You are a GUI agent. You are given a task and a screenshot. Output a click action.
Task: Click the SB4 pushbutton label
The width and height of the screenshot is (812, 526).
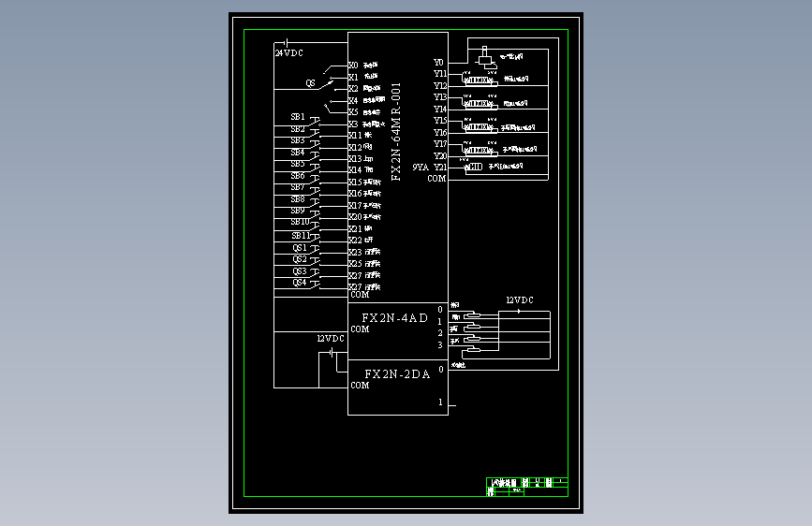pos(298,153)
